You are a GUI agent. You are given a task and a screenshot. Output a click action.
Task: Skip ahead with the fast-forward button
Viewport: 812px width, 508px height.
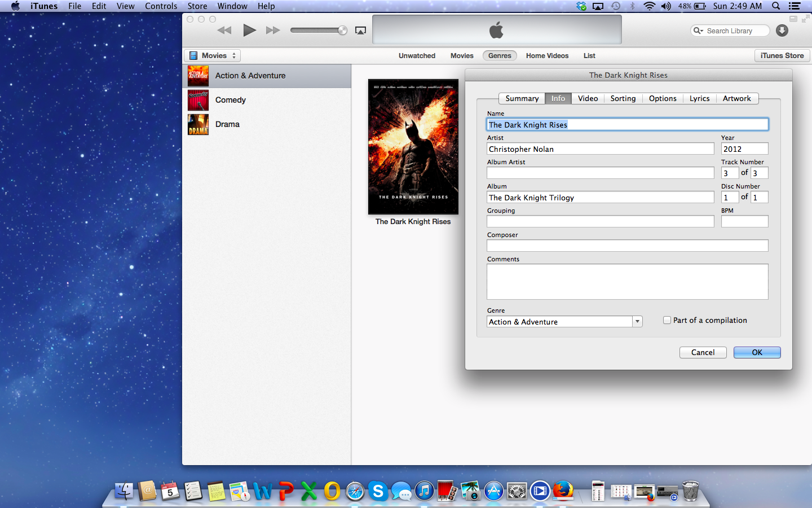273,30
